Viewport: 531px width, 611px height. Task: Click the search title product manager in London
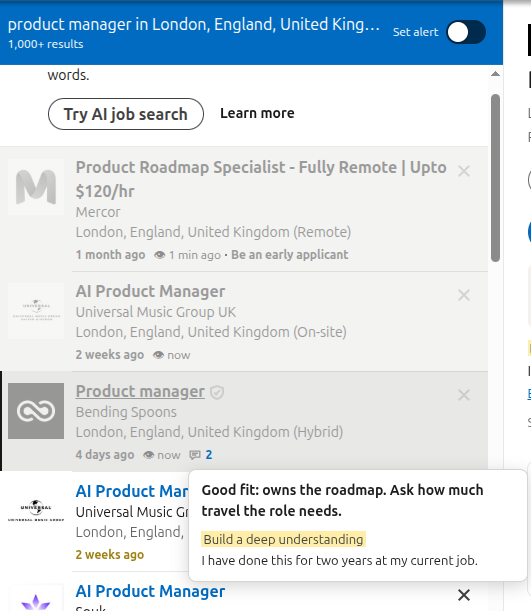[194, 24]
